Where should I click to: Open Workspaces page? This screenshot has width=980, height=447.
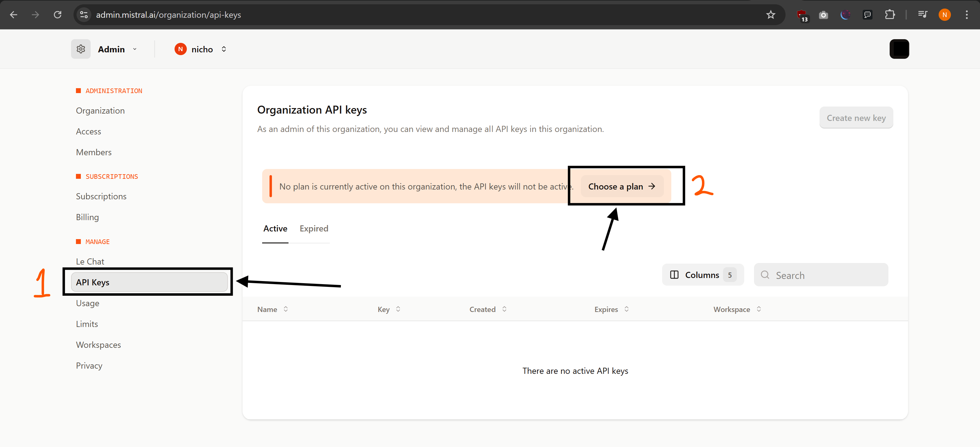click(x=98, y=345)
